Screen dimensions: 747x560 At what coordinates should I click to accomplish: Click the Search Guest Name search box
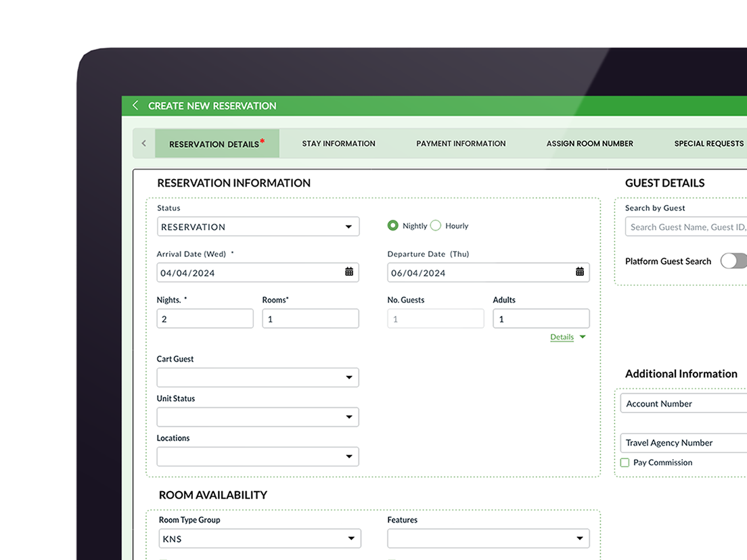coord(686,227)
